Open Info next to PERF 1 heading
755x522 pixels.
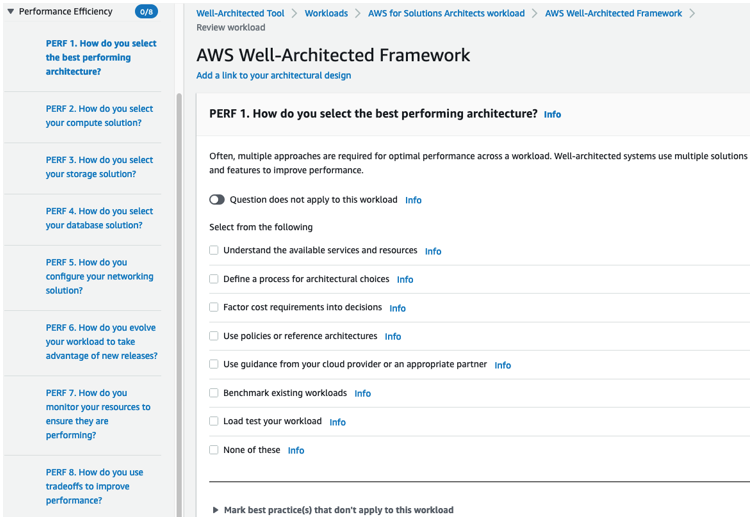pos(552,115)
